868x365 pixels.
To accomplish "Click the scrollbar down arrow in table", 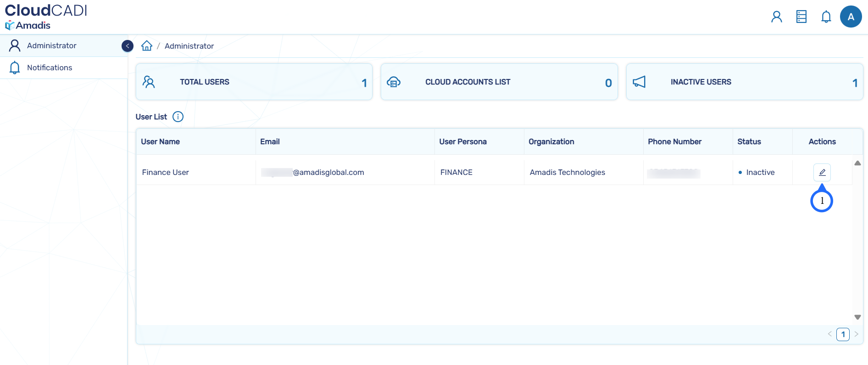I will (x=857, y=317).
